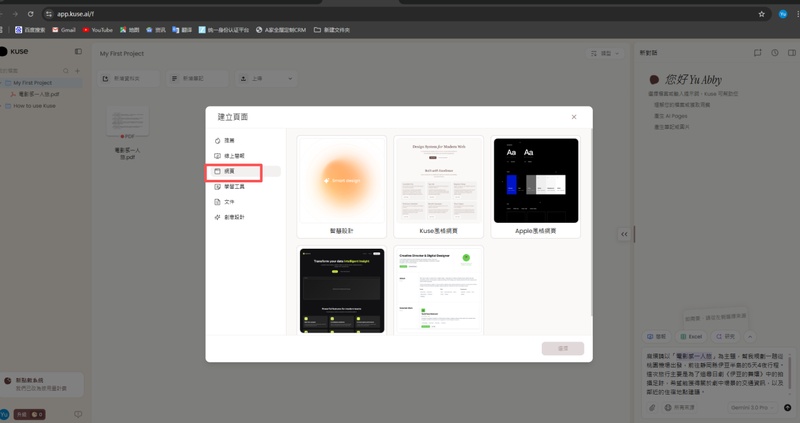Screen dimensions: 800x423
Task: Click the 線上簡報 category icon
Action: point(218,156)
